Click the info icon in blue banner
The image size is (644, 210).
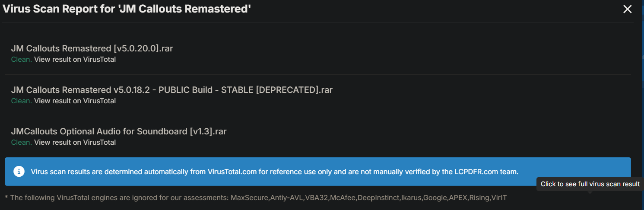(19, 172)
